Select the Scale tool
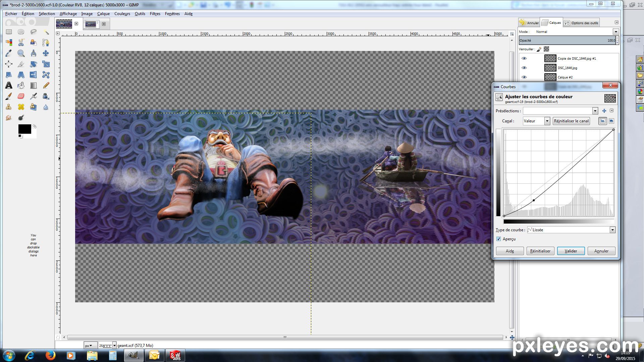Viewport: 644px width, 362px height. (x=46, y=64)
